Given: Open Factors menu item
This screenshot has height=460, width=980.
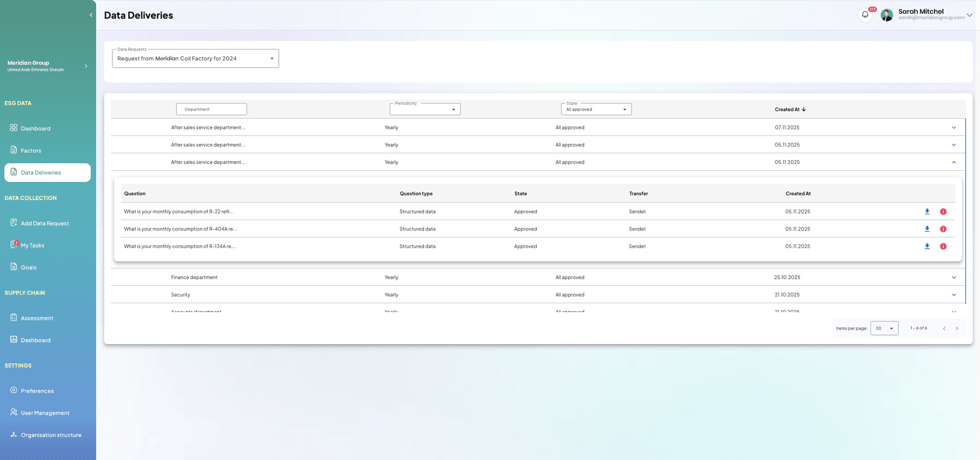Looking at the screenshot, I should pyautogui.click(x=48, y=151).
